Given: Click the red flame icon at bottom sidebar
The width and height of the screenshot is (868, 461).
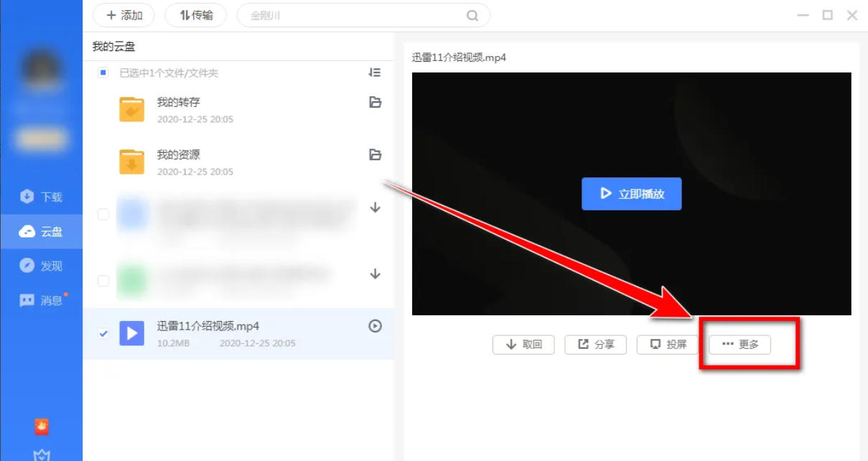Looking at the screenshot, I should [x=42, y=427].
